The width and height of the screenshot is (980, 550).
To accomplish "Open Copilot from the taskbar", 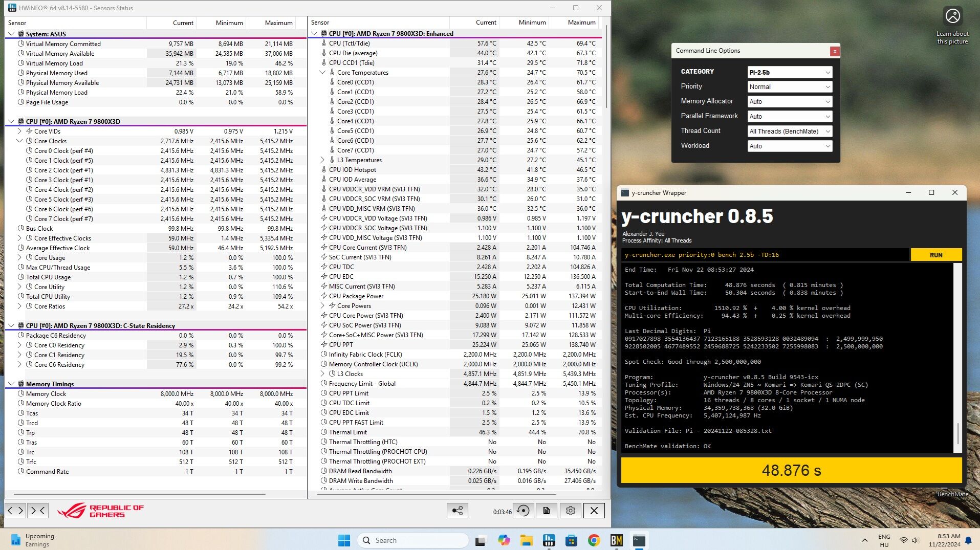I will point(504,540).
